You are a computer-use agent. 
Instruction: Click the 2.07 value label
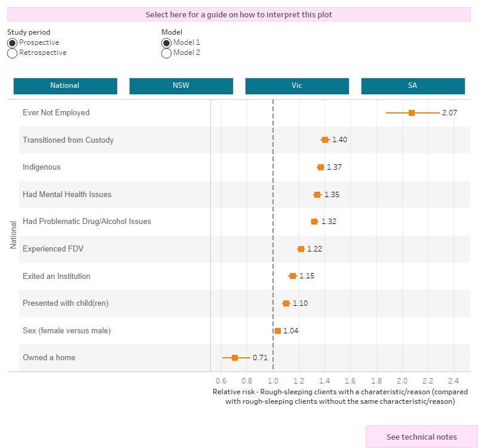point(449,112)
